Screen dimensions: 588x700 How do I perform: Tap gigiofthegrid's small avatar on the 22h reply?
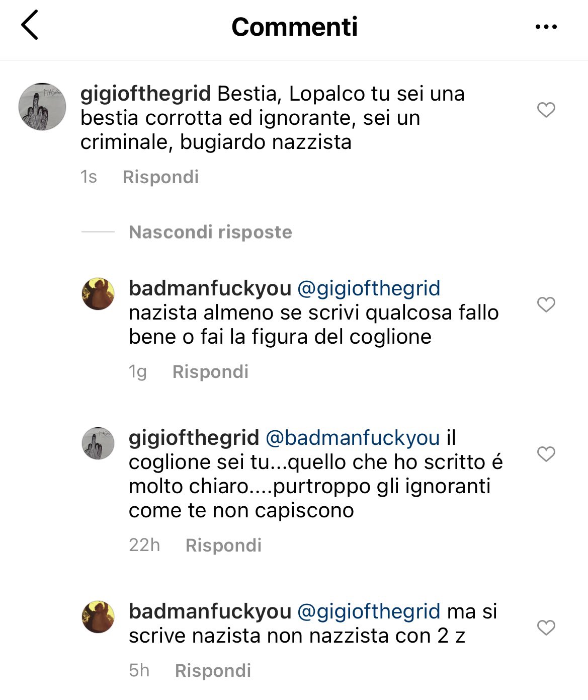[98, 443]
